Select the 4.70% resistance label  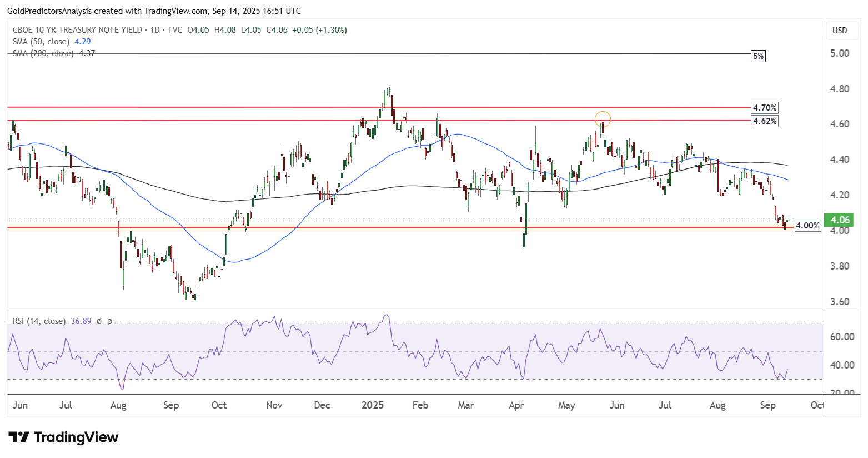[x=765, y=107]
